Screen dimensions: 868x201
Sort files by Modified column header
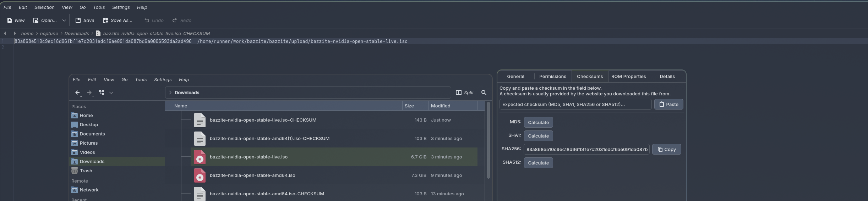pos(453,106)
